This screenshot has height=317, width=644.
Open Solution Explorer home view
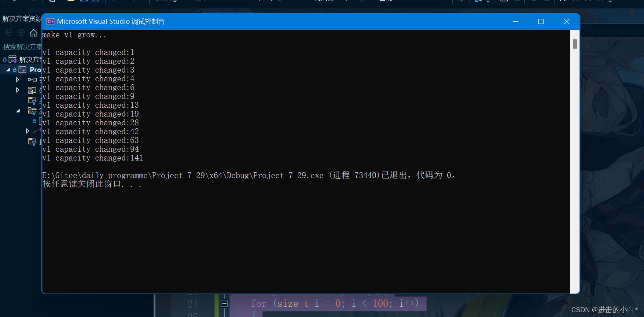point(34,33)
